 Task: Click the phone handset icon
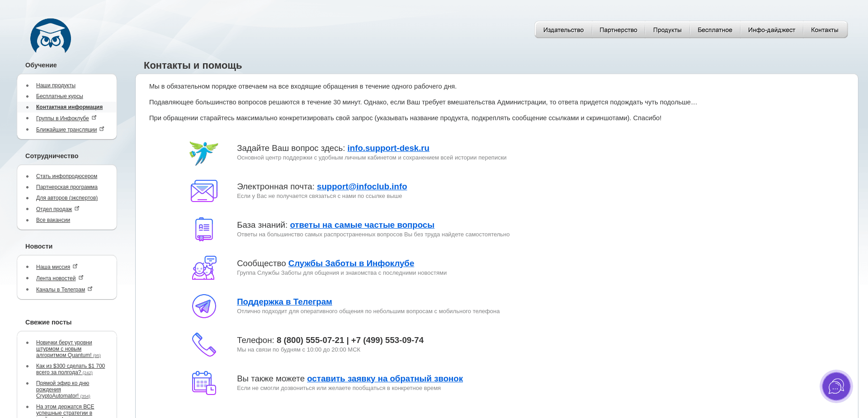tap(204, 344)
